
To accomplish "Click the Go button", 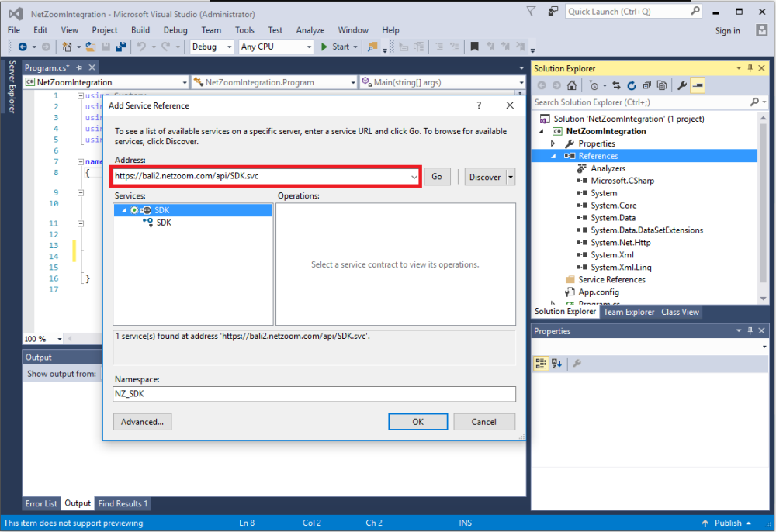I will pos(437,177).
